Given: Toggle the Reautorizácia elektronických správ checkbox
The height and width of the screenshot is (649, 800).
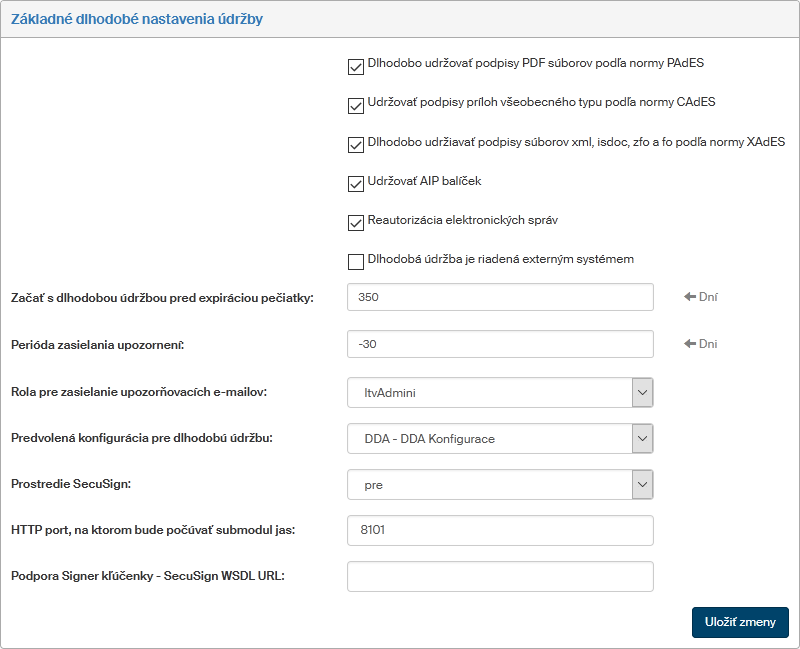Looking at the screenshot, I should (x=355, y=223).
